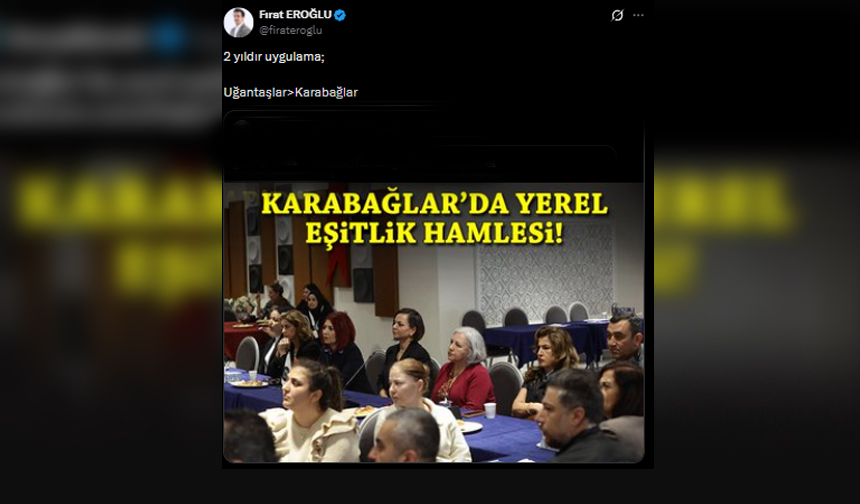Select the 'Uğantaşlar>Karabağlar' text line

(290, 92)
